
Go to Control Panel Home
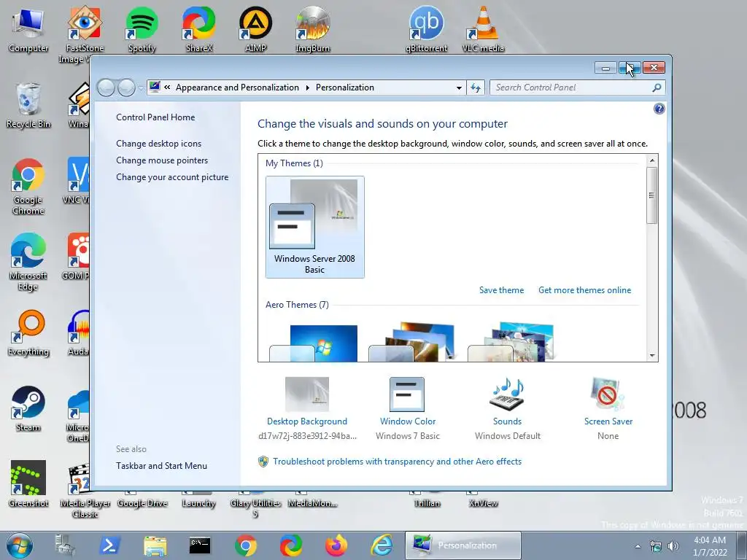click(x=155, y=117)
